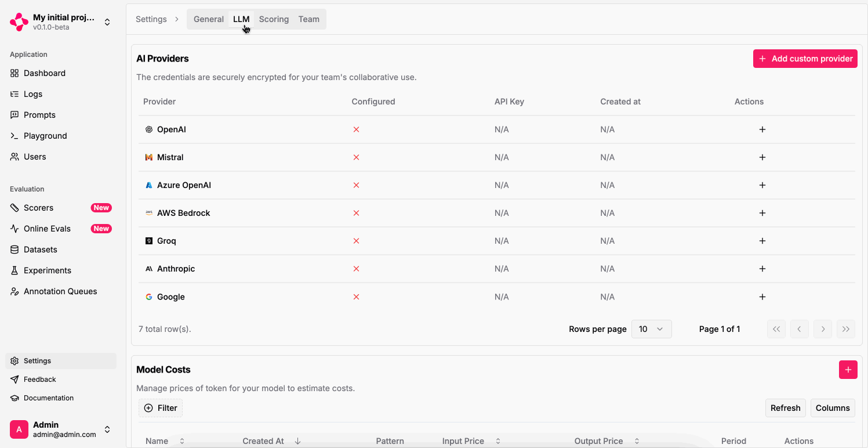Click the Provider column header
Image resolution: width=868 pixels, height=448 pixels.
click(x=159, y=102)
